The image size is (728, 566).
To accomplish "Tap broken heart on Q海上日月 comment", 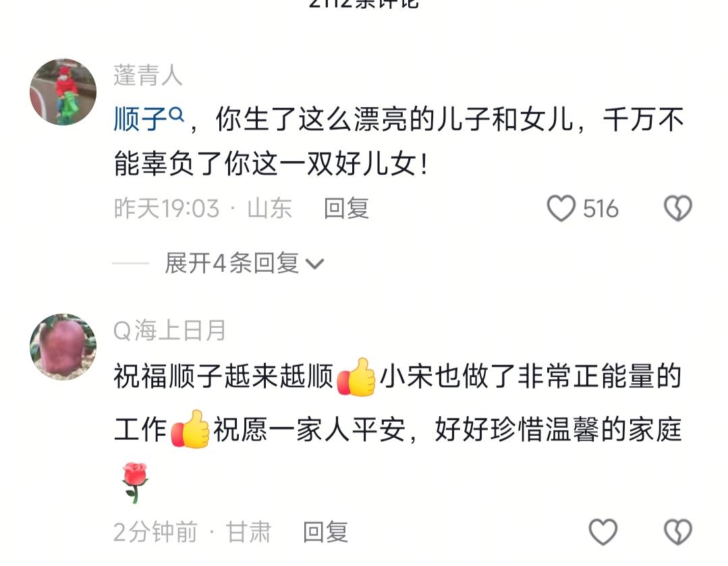I will [678, 532].
